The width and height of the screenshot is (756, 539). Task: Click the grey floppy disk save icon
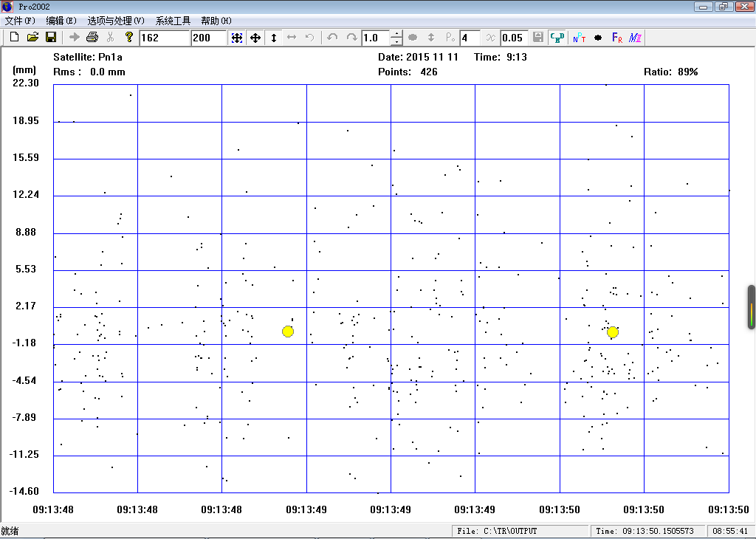tap(538, 38)
